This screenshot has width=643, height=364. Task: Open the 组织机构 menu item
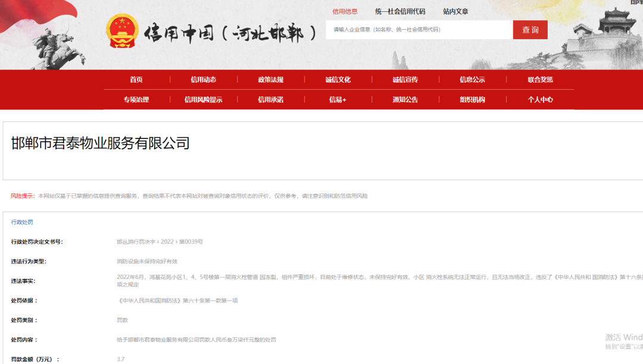tap(472, 99)
